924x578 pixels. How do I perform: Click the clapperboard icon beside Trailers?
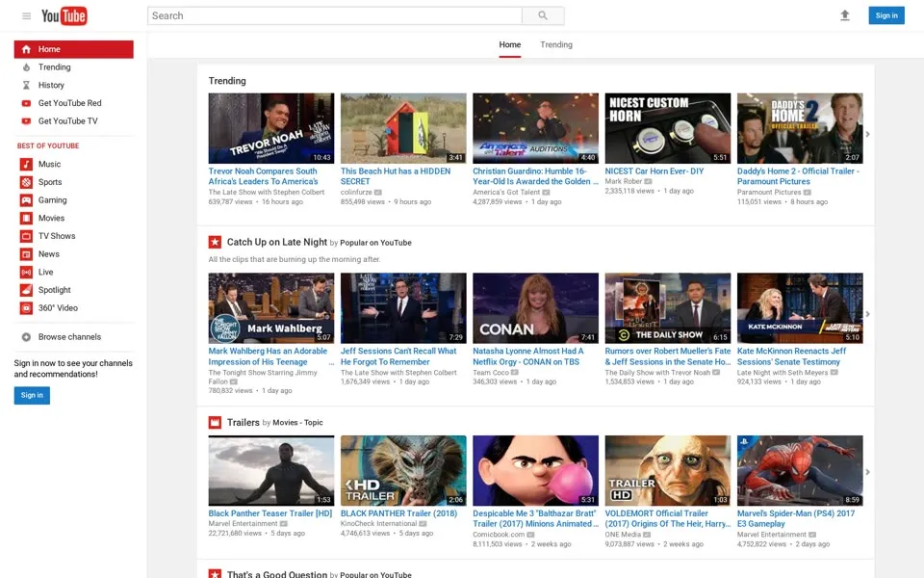[215, 422]
